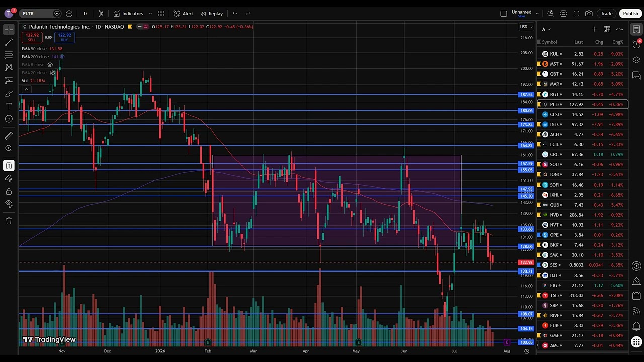The image size is (644, 362).
Task: Collapse the indicator legend chevron
Action: click(x=26, y=89)
